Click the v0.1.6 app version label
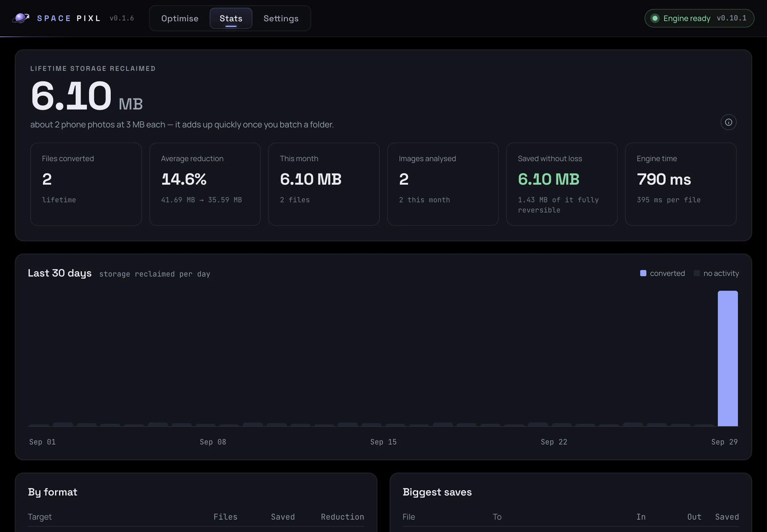The height and width of the screenshot is (532, 767). (x=122, y=18)
